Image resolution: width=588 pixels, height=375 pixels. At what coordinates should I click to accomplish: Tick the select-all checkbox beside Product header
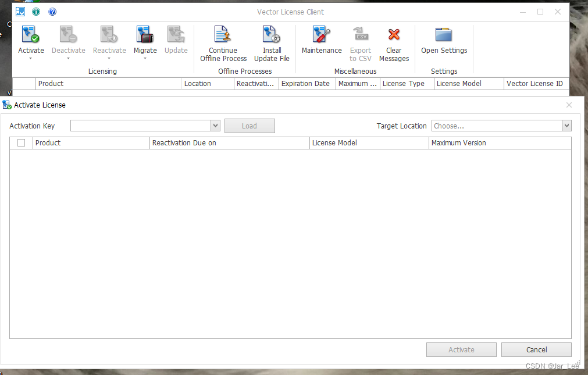[x=22, y=143]
